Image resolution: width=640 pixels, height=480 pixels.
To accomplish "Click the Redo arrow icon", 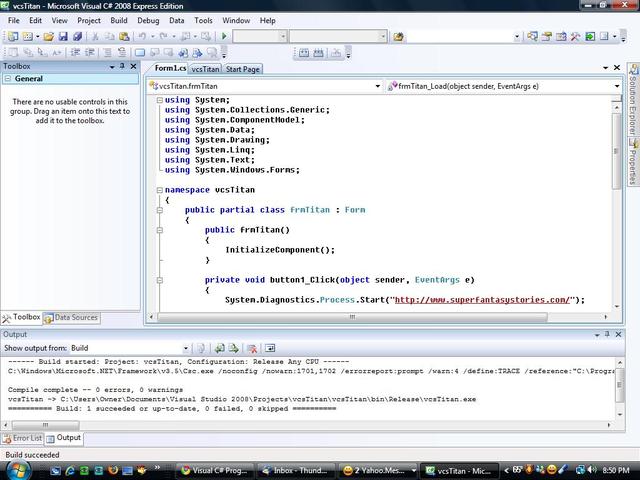I will tap(163, 36).
